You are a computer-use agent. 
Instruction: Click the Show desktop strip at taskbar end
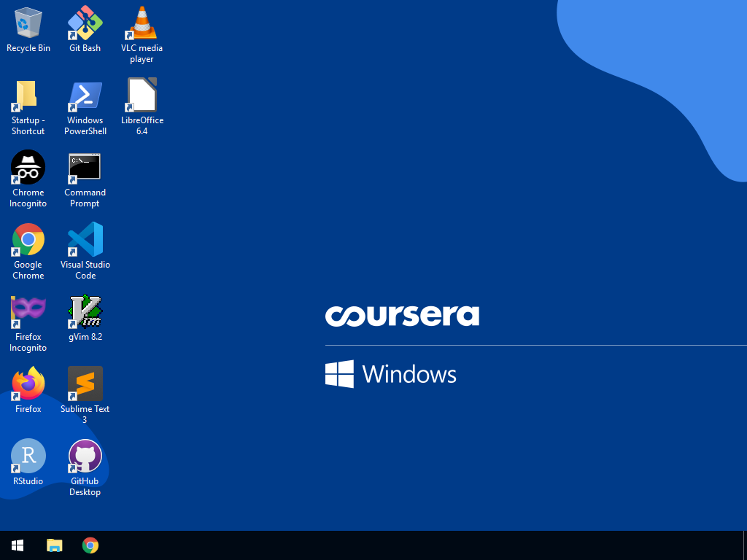745,545
